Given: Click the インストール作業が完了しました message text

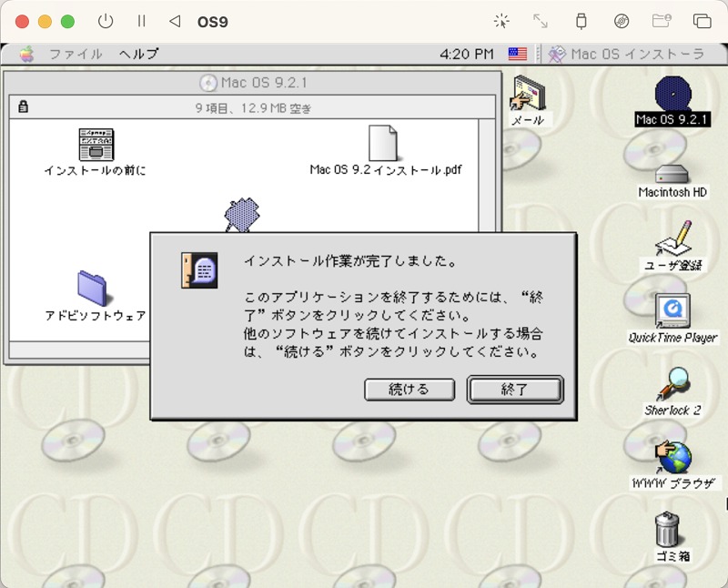Looking at the screenshot, I should (350, 261).
